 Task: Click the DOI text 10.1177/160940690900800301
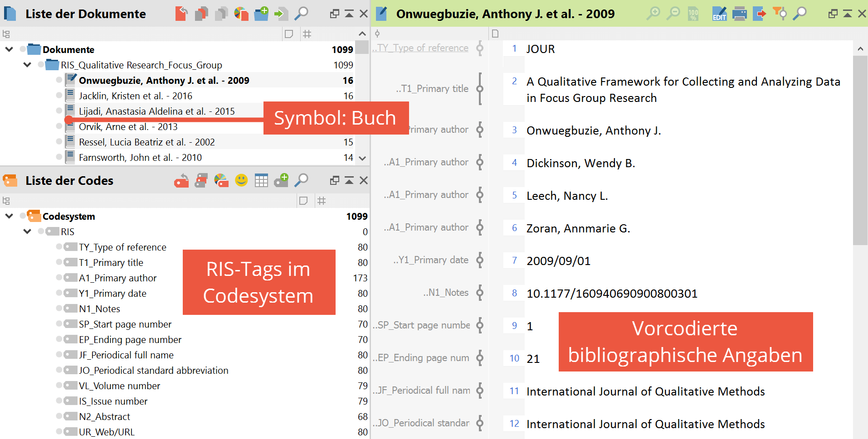click(612, 294)
